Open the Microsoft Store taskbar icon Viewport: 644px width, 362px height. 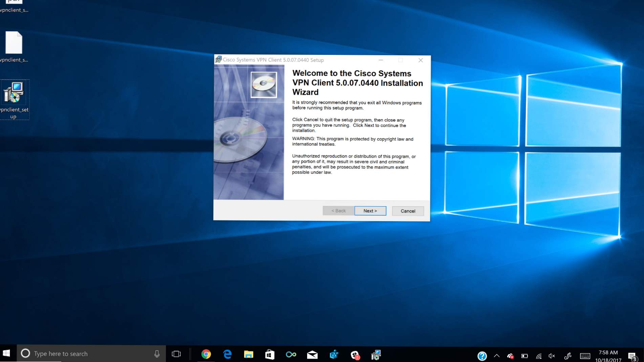[270, 354]
